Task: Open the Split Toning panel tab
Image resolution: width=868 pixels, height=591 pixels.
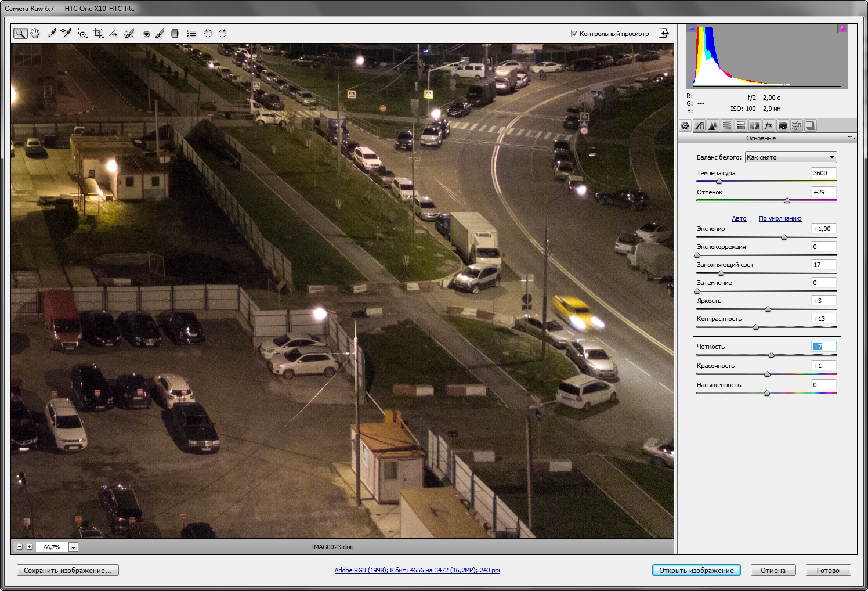Action: 741,125
